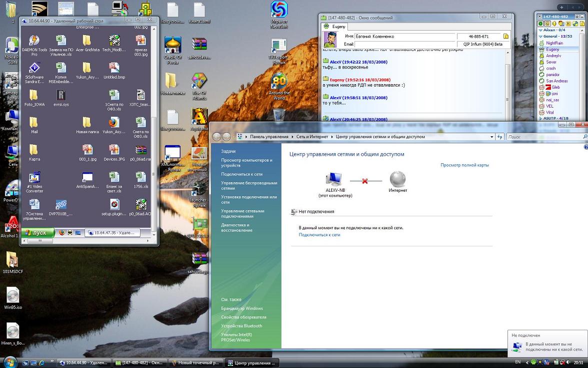Image resolution: width=588 pixels, height=368 pixels.
Task: Collapse the General contact group
Action: (540, 37)
